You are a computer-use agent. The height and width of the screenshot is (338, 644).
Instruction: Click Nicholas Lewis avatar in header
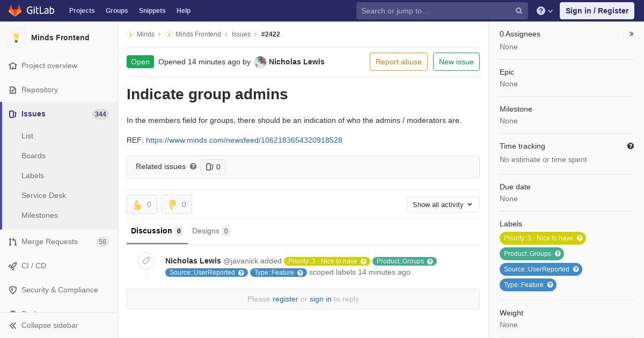[x=260, y=62]
